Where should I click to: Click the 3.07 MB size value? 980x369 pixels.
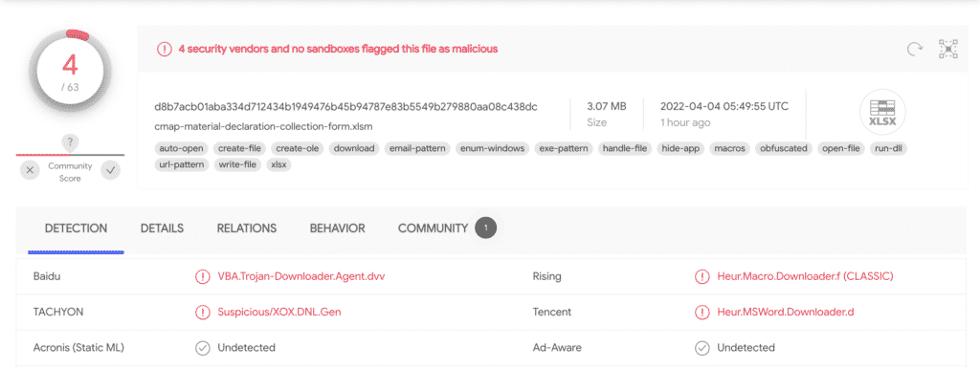[606, 106]
